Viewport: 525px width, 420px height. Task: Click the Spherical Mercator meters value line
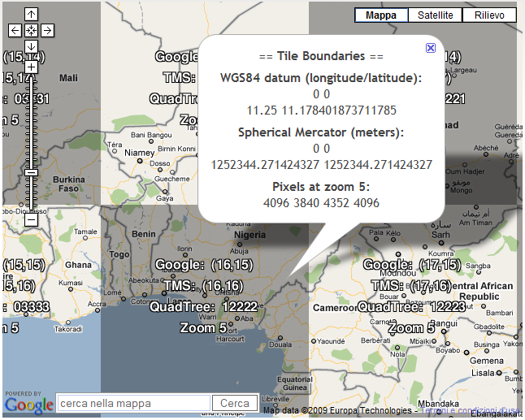pos(322,165)
